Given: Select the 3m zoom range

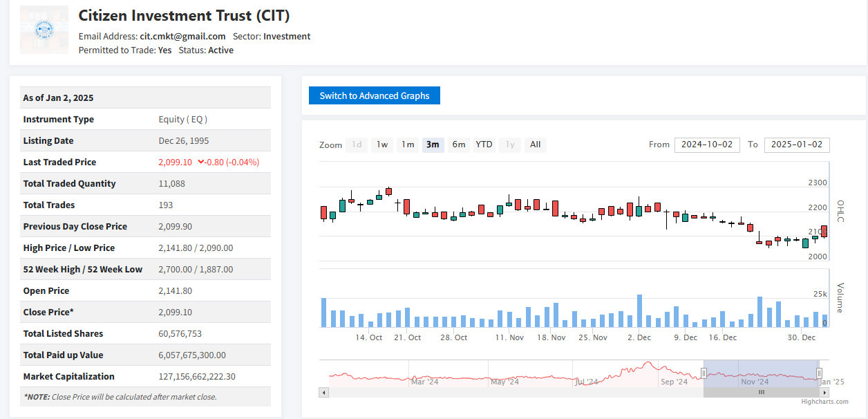Looking at the screenshot, I should tap(433, 145).
